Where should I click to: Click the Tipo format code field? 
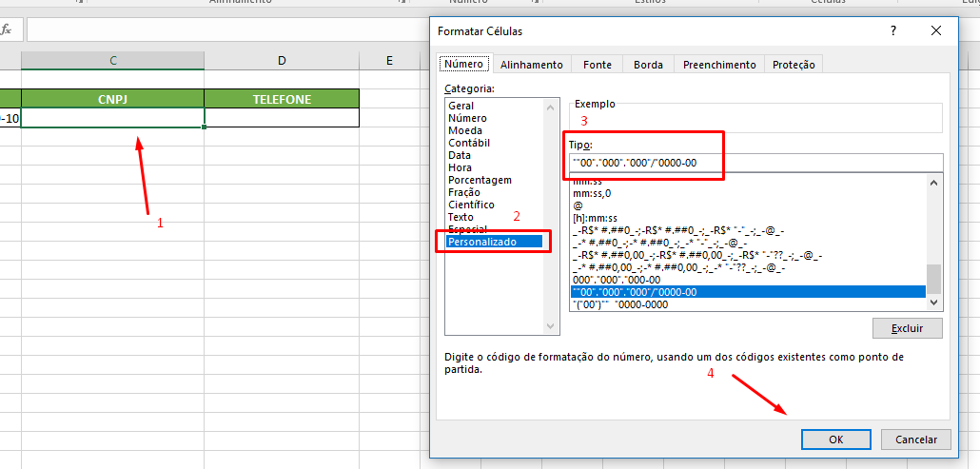click(755, 163)
